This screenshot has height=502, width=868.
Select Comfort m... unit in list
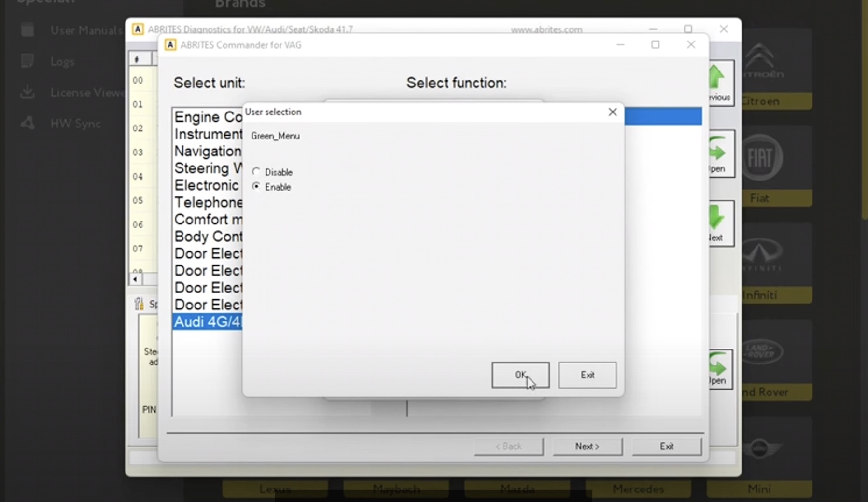(208, 220)
